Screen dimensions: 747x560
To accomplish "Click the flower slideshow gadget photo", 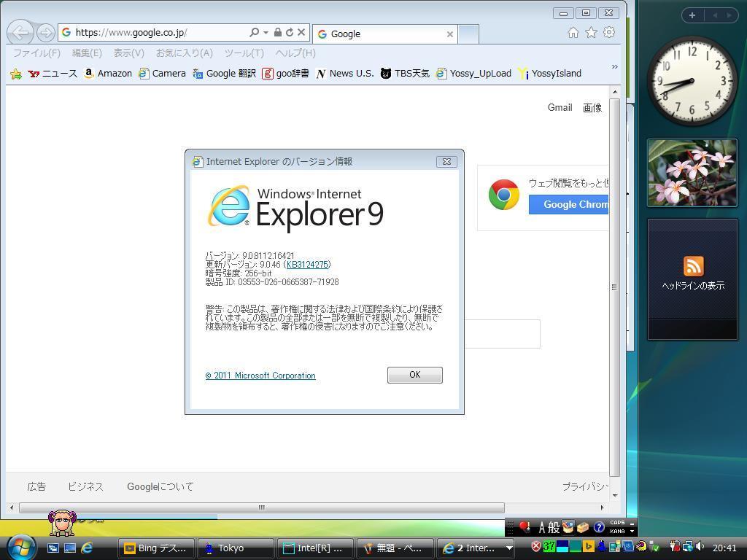I will pyautogui.click(x=692, y=173).
